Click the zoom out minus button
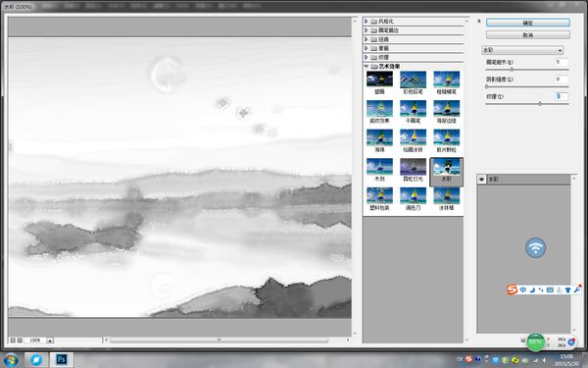 tap(13, 341)
